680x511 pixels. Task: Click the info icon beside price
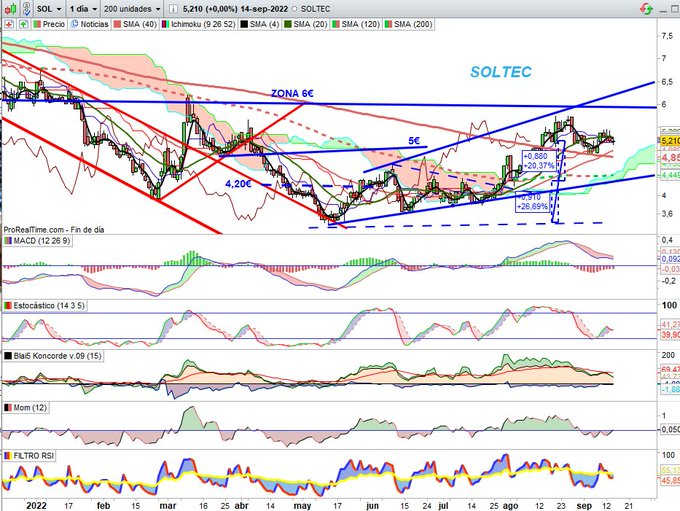[x=173, y=9]
